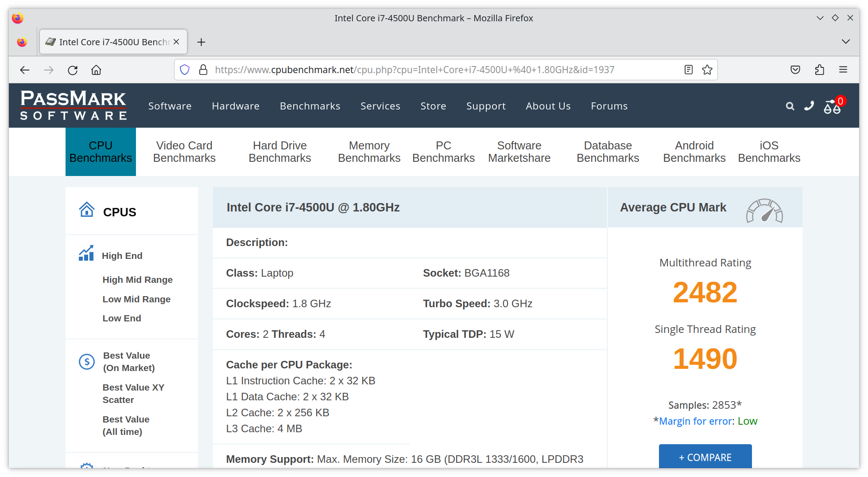
Task: Click the phone contact icon
Action: pos(809,106)
